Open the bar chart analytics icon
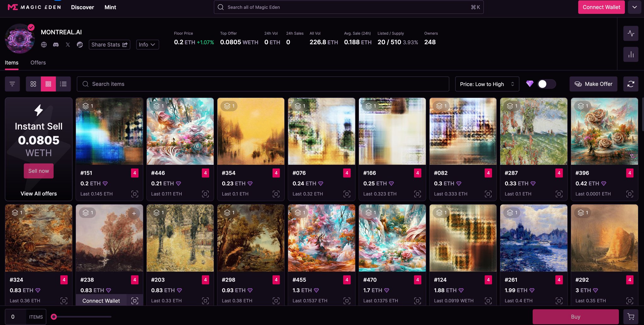The image size is (644, 325). tap(631, 54)
